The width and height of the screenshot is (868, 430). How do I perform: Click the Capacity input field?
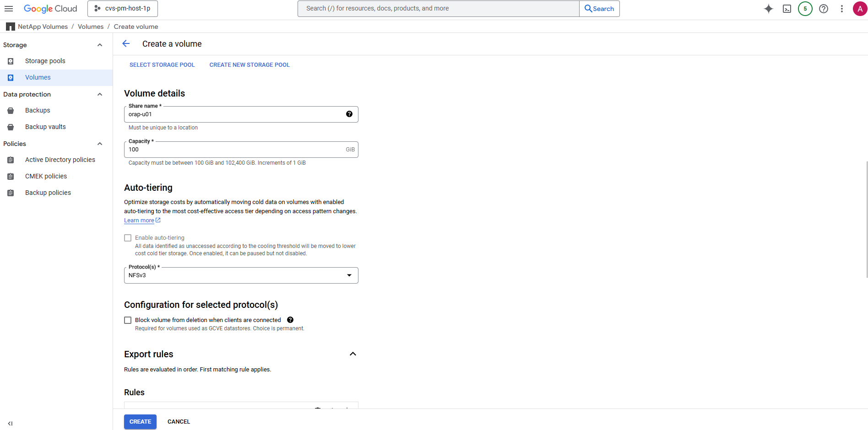(233, 150)
